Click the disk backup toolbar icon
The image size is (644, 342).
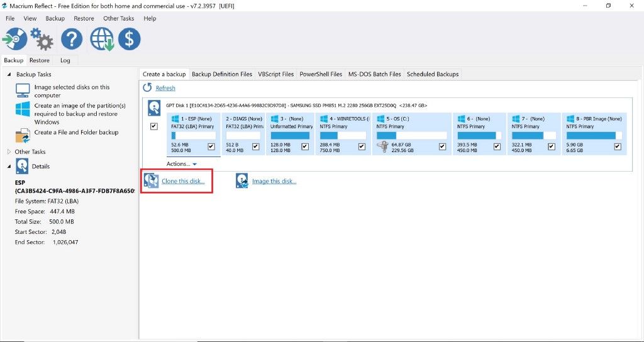coord(14,39)
